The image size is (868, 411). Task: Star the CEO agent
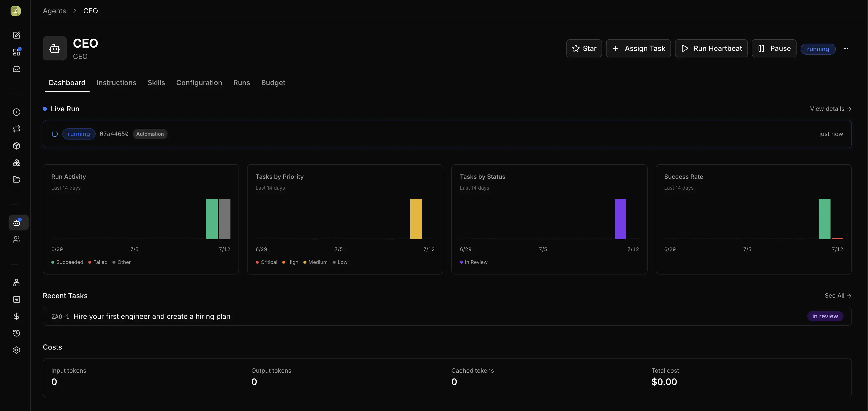tap(584, 48)
